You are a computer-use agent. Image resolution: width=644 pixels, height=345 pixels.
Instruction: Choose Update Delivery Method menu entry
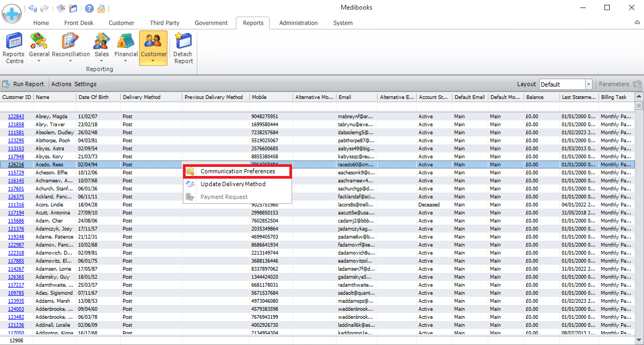point(233,184)
